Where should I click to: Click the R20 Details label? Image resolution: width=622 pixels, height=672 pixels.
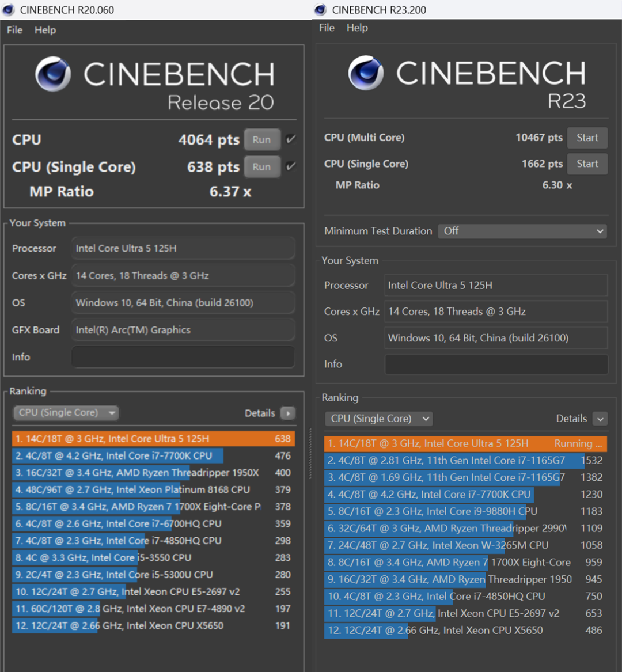(x=260, y=413)
